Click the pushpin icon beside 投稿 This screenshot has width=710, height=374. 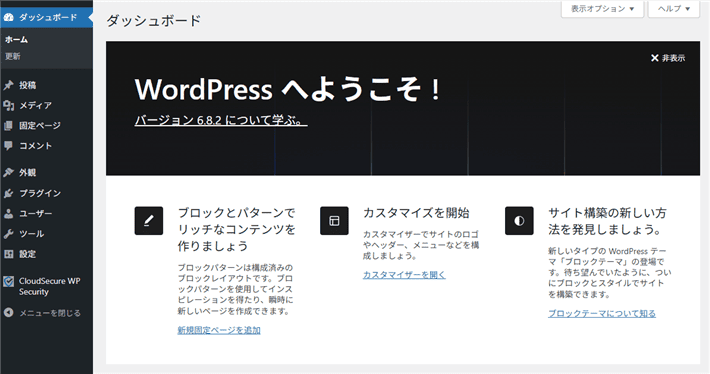coord(9,85)
